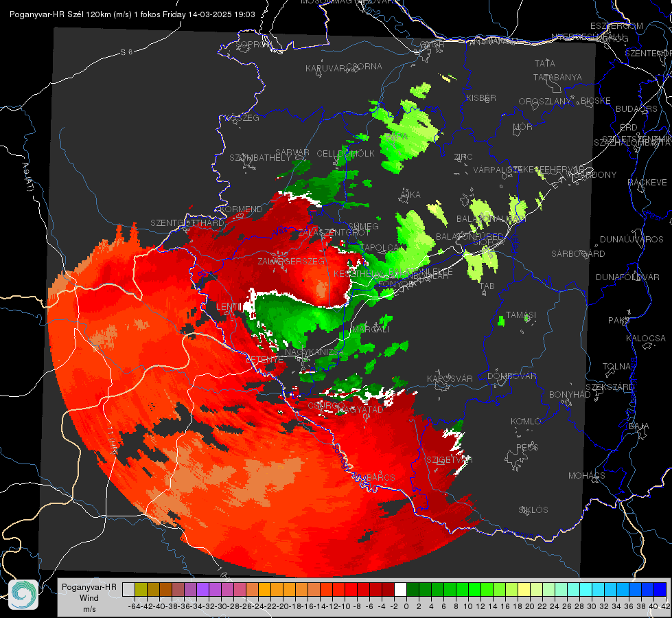672x618 pixels.
Task: Select the ESZTERGOM city label
Action: (616, 26)
